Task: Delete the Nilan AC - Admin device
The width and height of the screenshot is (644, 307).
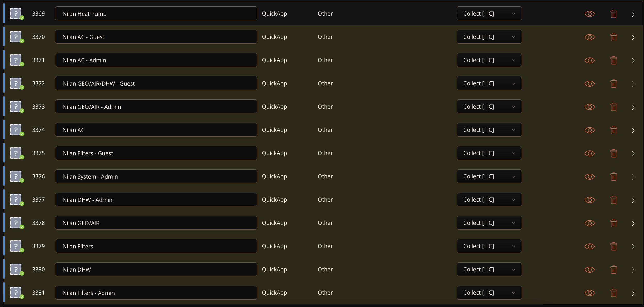Action: 614,60
